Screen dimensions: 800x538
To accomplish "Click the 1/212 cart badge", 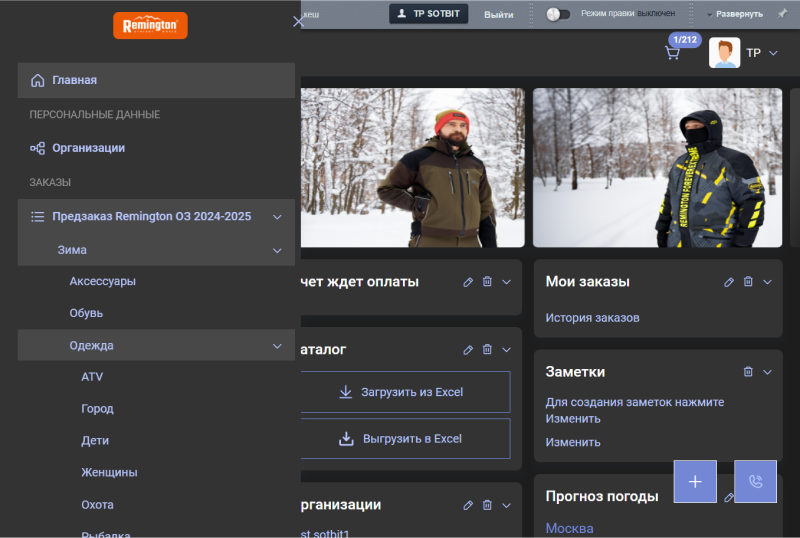I will pos(685,39).
